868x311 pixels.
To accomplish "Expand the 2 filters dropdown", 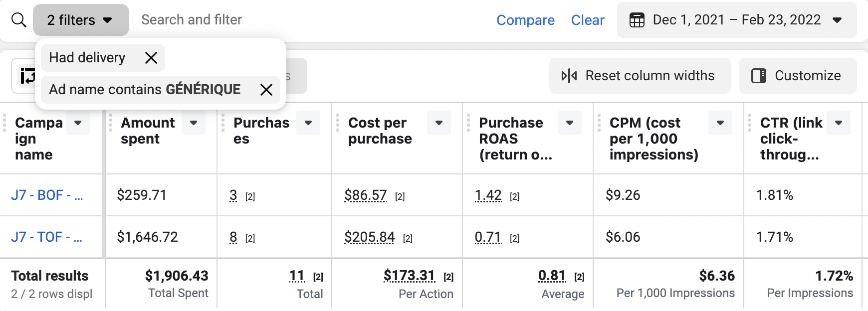I will 81,20.
